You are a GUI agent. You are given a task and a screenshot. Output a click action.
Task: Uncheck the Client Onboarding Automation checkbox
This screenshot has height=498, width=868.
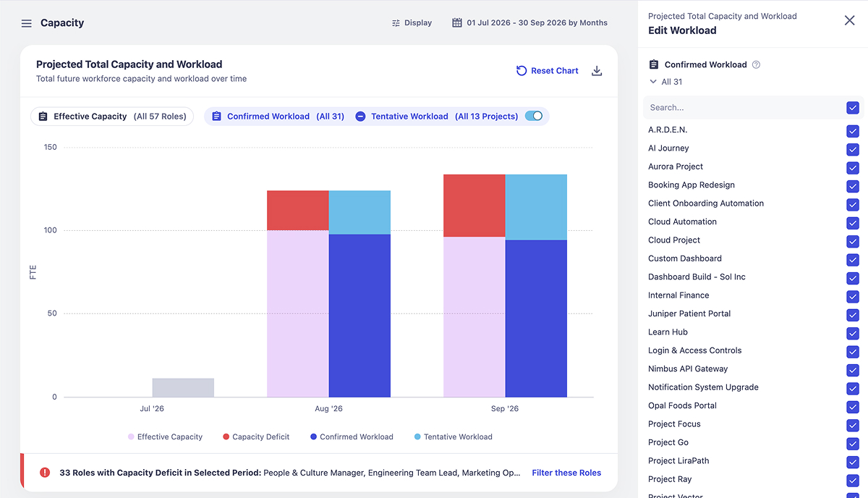coord(853,205)
